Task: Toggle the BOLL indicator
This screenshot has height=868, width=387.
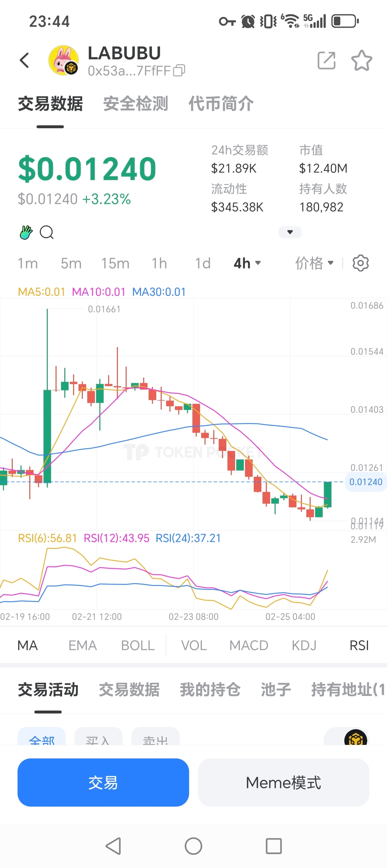Action: tap(138, 646)
